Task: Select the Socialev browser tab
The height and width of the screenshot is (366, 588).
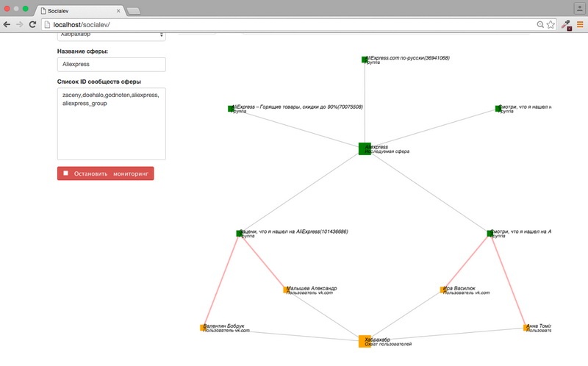Action: 80,11
